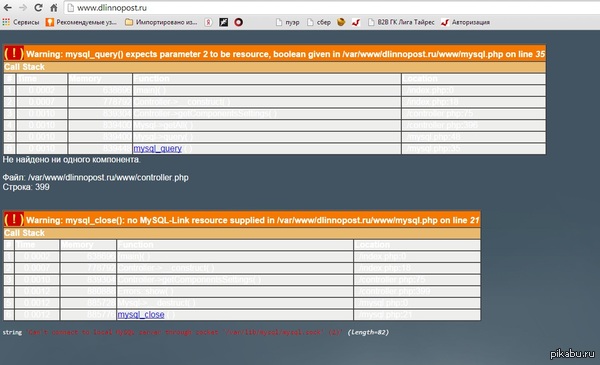
Task: Open the Рекомендуемые уз... bookmark
Action: 81,22
